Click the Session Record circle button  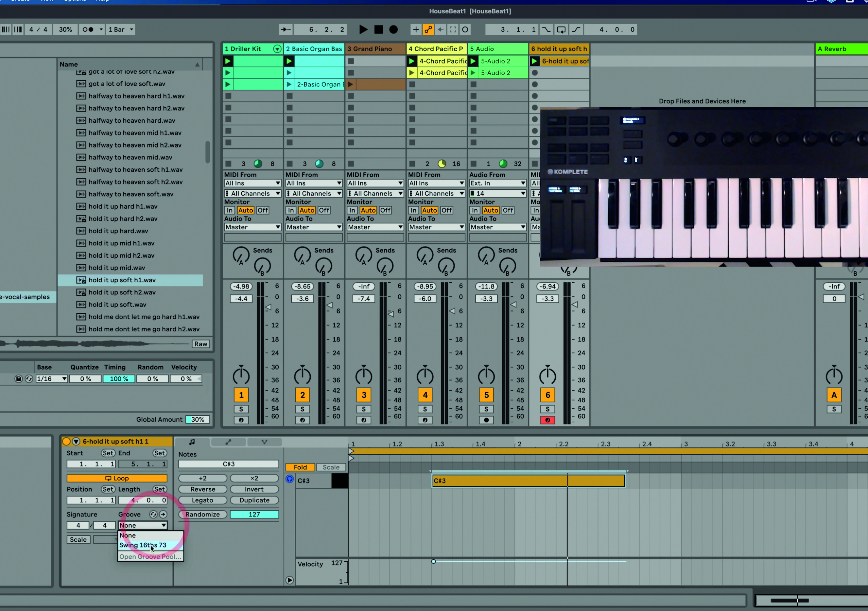click(x=465, y=29)
